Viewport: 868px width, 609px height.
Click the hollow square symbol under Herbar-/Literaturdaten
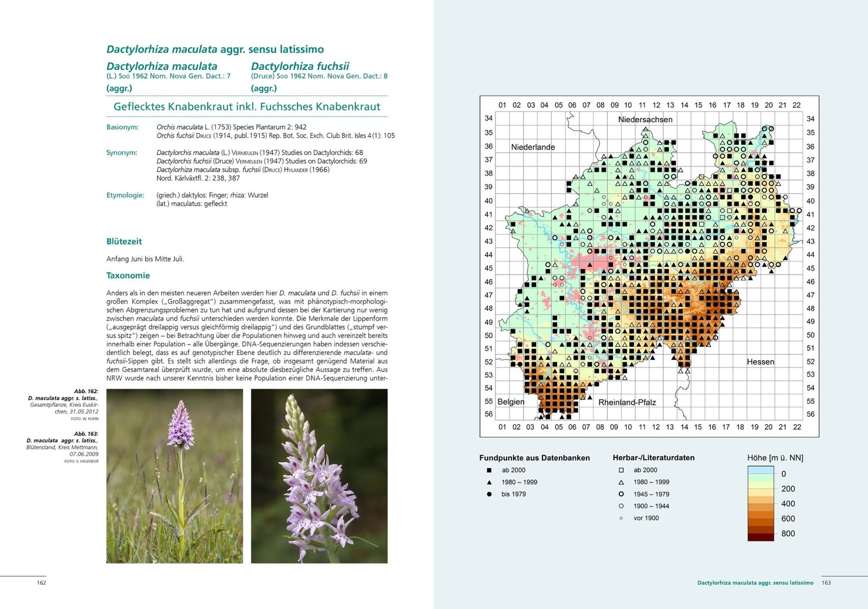(x=621, y=470)
